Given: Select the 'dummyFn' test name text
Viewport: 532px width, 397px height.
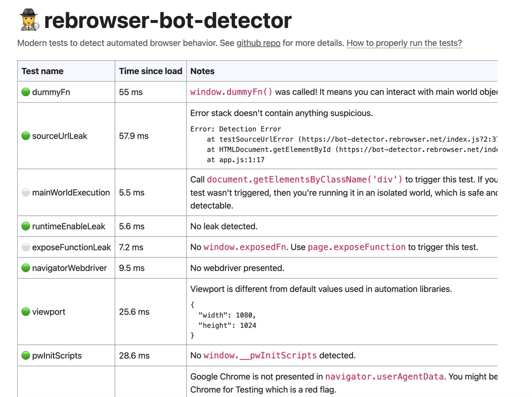Looking at the screenshot, I should click(51, 92).
